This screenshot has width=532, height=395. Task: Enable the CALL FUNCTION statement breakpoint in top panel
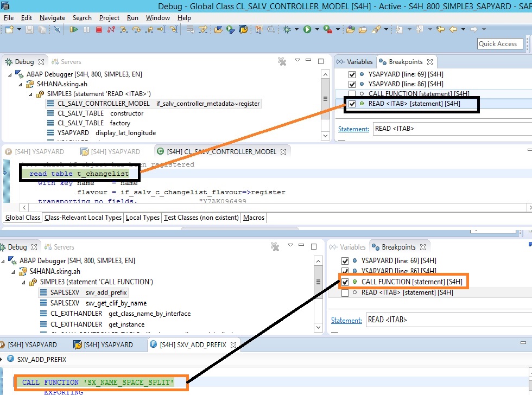(x=352, y=94)
